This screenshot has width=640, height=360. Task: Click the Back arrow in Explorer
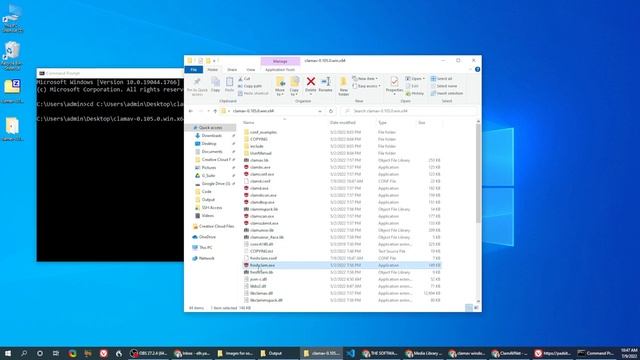[191, 111]
